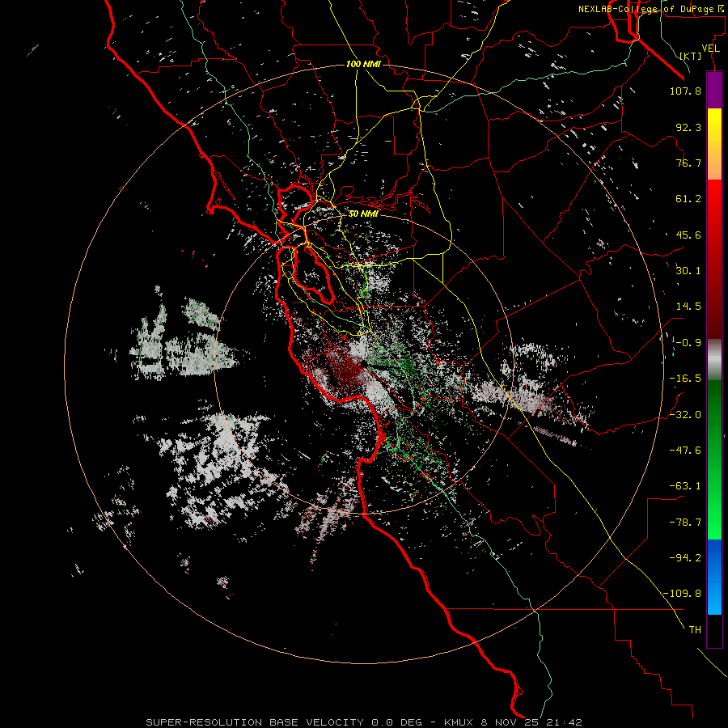Click the [KT] units label
This screenshot has width=728, height=728.
click(691, 56)
